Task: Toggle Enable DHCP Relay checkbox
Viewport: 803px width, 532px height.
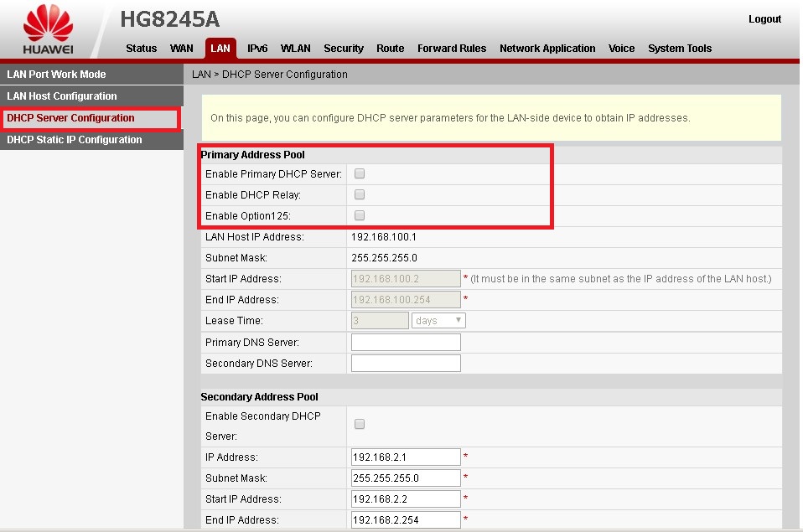Action: click(x=360, y=194)
